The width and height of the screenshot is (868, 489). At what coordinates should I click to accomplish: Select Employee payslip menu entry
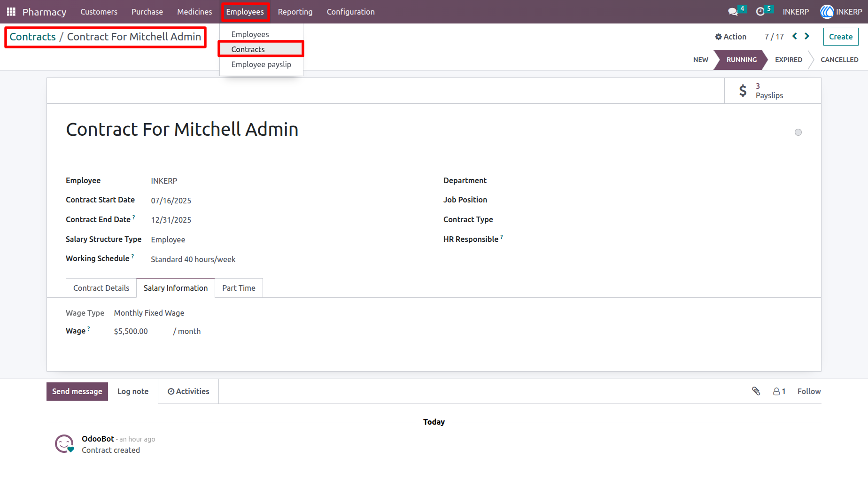tap(261, 64)
